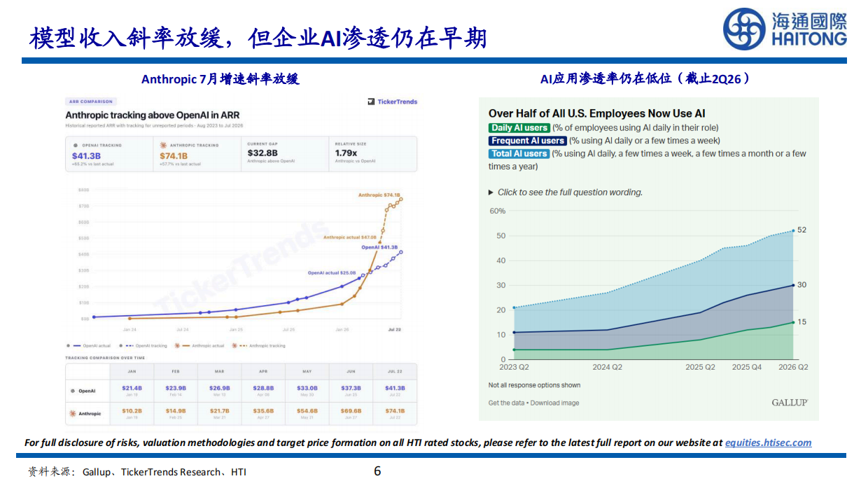
Task: Click the OpenAI icon in the table row
Action: [72, 391]
